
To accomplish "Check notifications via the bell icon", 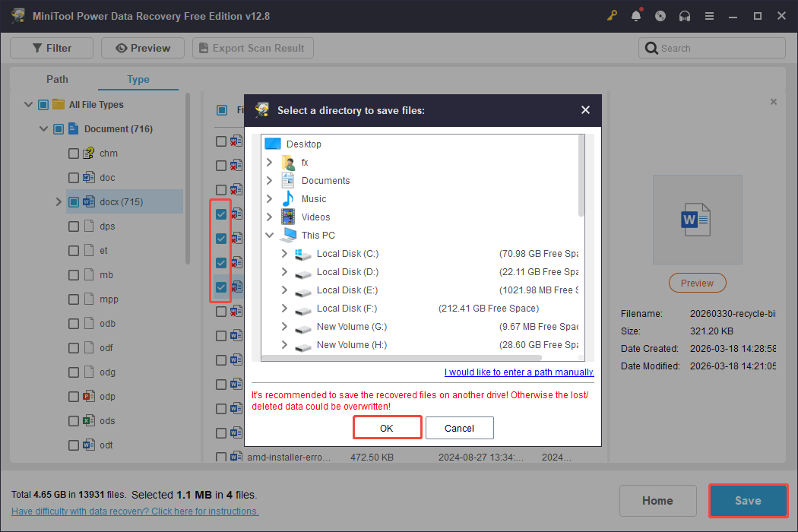I will (636, 15).
